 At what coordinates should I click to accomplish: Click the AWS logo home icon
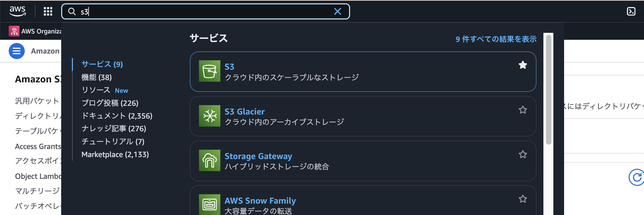pyautogui.click(x=17, y=11)
